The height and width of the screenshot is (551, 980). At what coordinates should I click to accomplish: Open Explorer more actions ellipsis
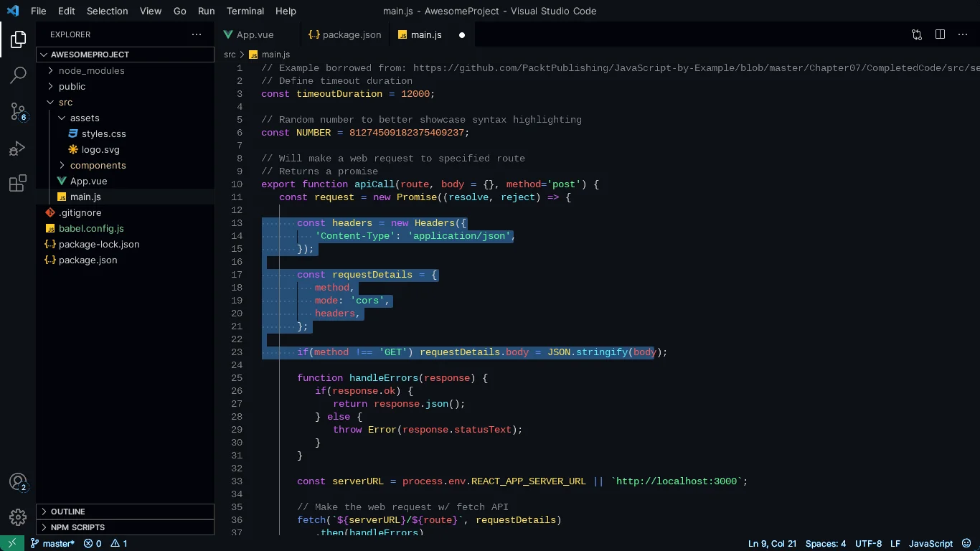click(x=197, y=34)
